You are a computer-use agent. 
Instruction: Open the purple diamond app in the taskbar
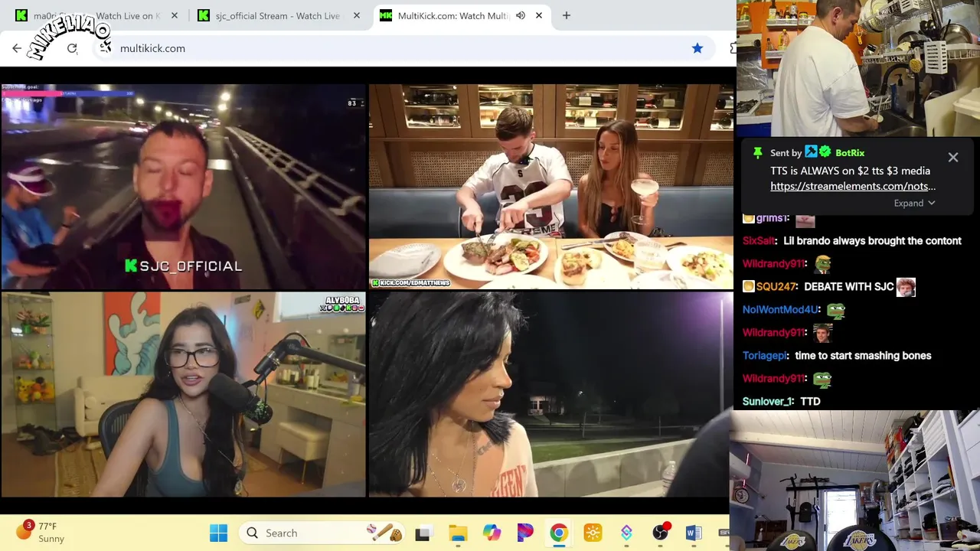tap(626, 533)
